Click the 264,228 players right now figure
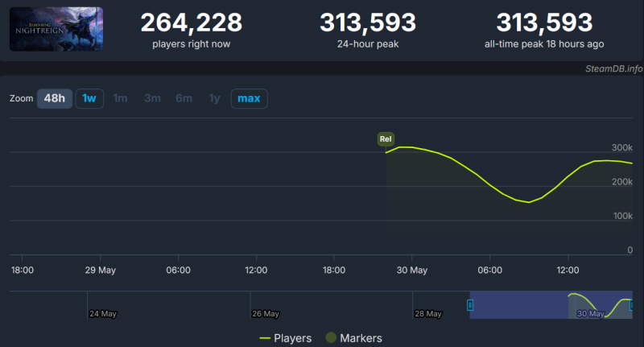Screen dimensions: 644x347 coord(192,23)
